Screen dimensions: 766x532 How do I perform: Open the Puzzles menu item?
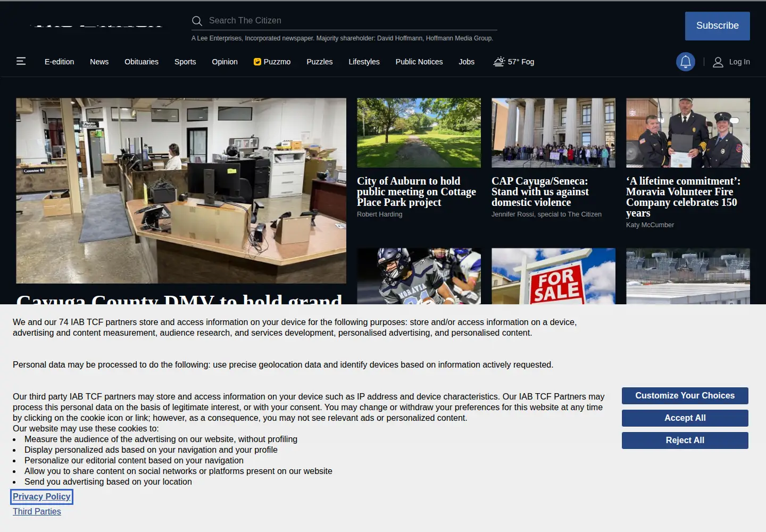320,62
